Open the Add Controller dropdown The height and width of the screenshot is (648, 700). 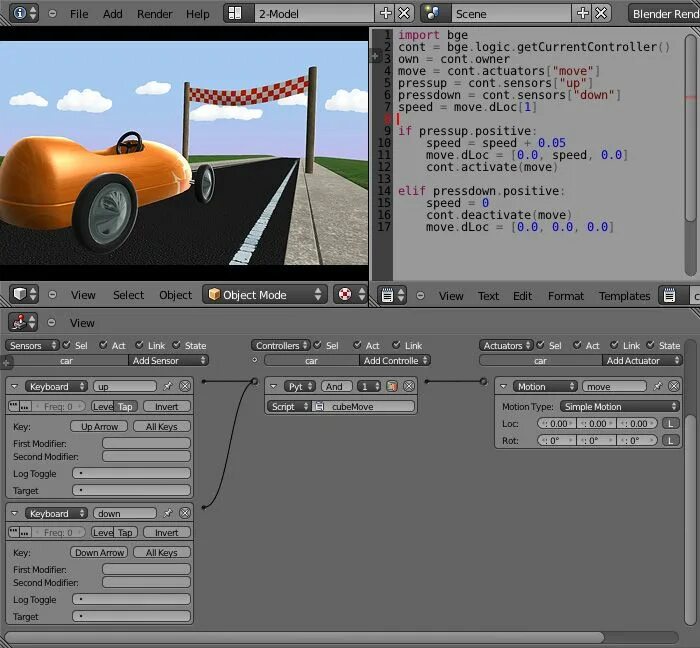click(x=395, y=361)
